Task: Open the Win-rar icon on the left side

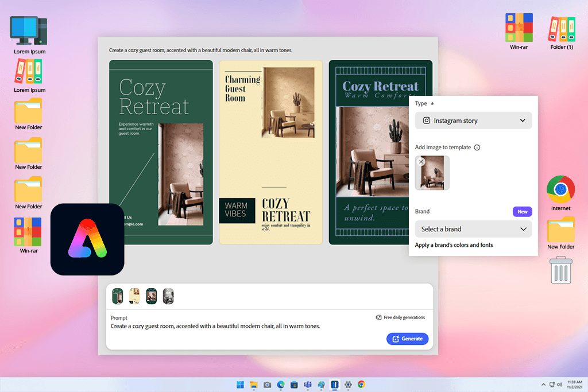Action: click(x=28, y=235)
